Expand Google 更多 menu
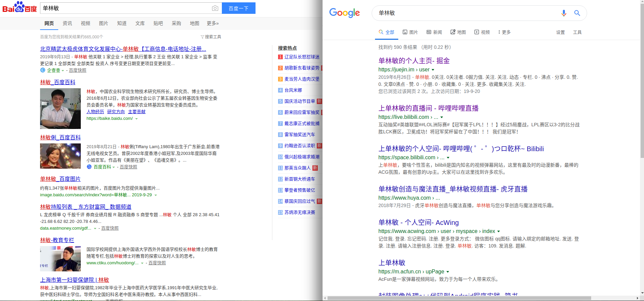 [504, 32]
